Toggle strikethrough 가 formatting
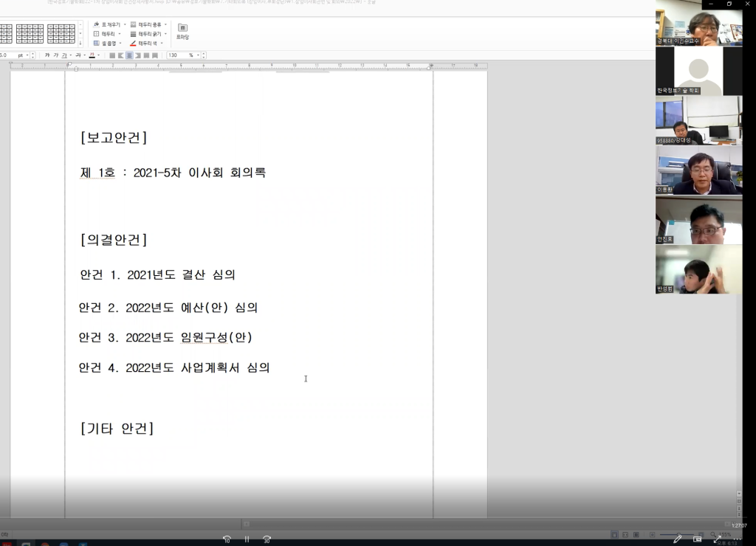 point(78,55)
